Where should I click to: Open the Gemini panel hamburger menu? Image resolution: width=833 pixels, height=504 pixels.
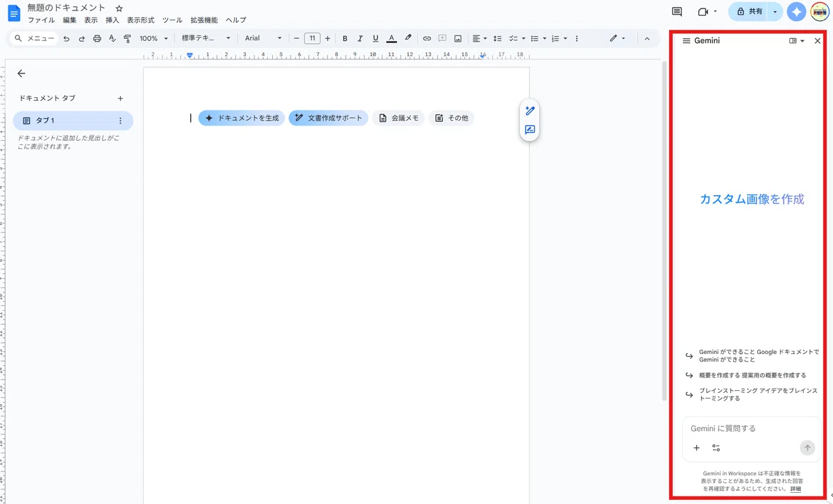click(687, 41)
